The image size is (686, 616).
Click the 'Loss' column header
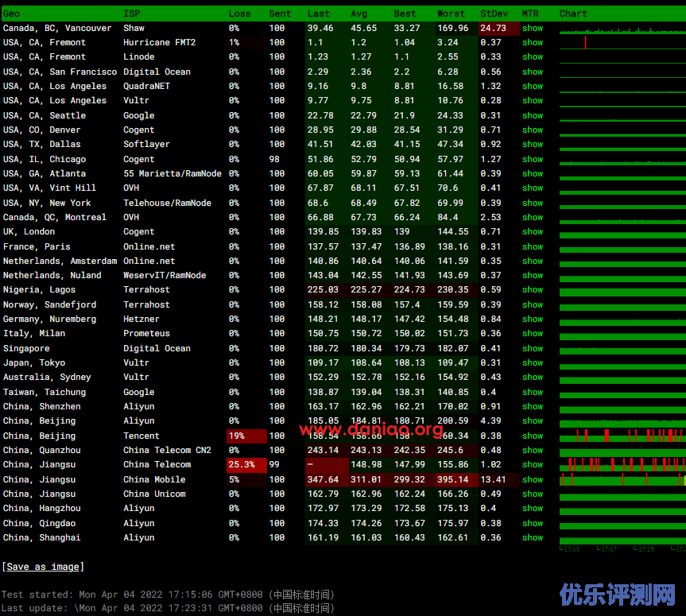coord(240,14)
